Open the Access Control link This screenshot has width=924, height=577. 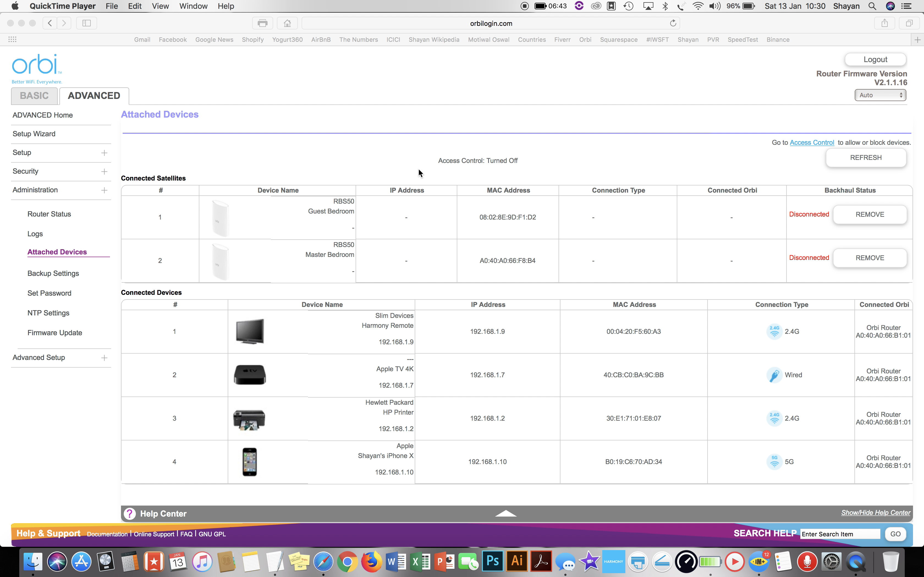812,142
